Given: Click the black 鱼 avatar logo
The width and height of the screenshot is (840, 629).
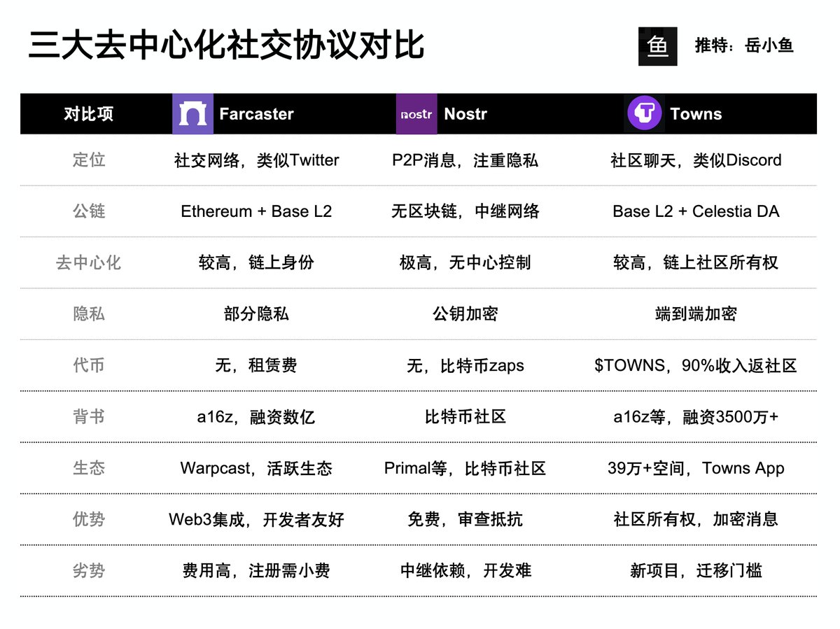Looking at the screenshot, I should 657,46.
